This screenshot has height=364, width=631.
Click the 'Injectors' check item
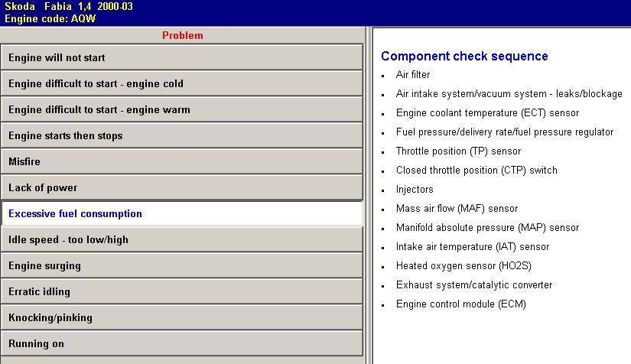pyautogui.click(x=415, y=189)
